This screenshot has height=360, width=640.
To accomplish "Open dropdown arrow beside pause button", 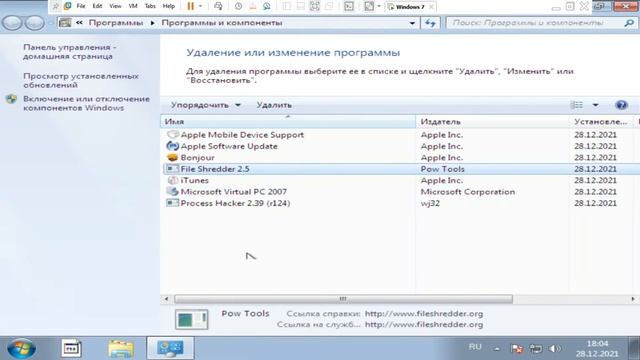I will pyautogui.click(x=200, y=6).
